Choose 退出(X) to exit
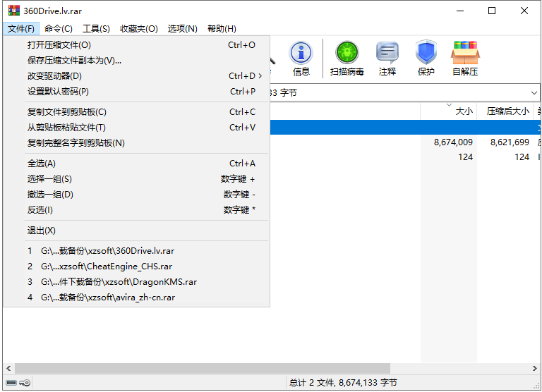 (x=136, y=231)
